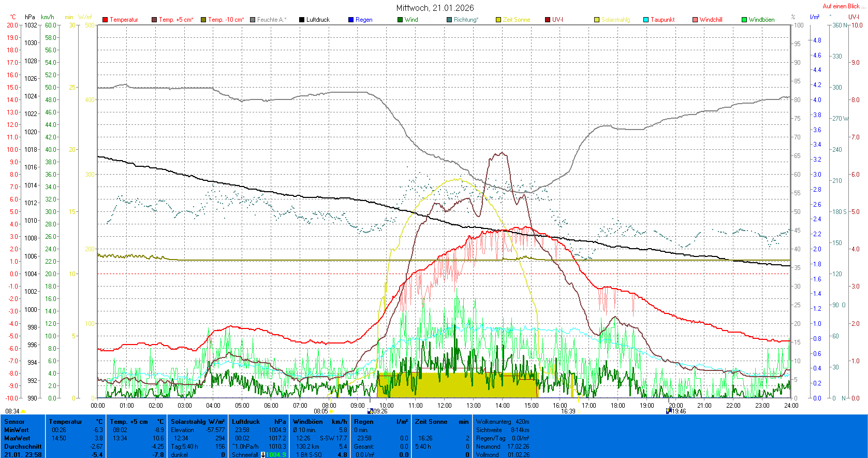Screen dimensions: 868x458
Task: Click the Solarstrahlg column header in table
Action: click(x=198, y=422)
